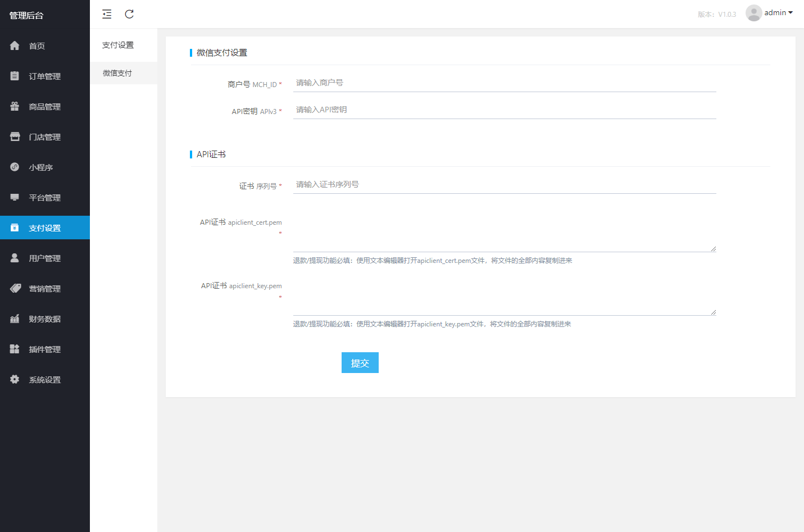Click the gear icon beside 系统设置
The image size is (804, 532).
(15, 379)
